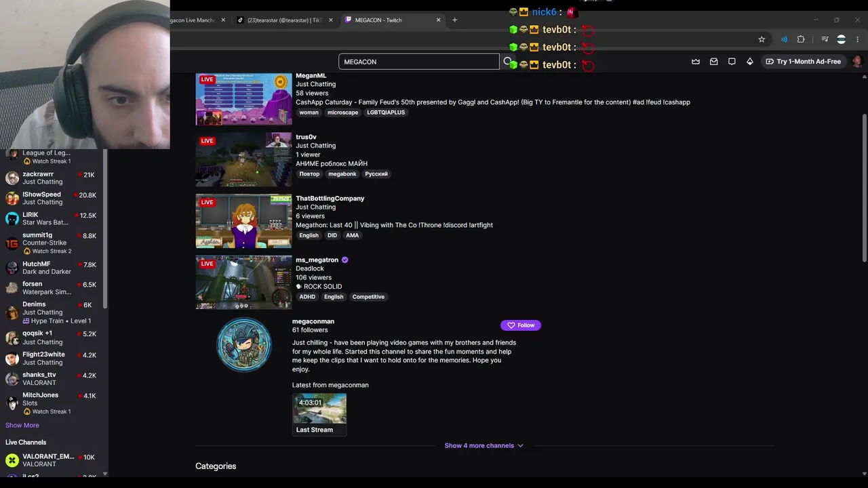
Task: Open qoqsik avatar in sidebar
Action: click(x=12, y=338)
